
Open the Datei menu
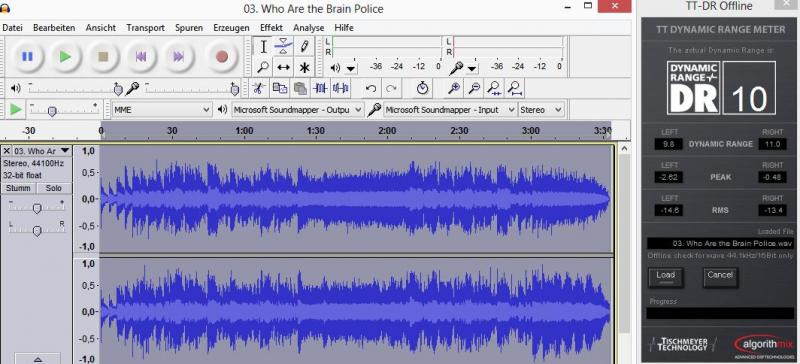12,28
